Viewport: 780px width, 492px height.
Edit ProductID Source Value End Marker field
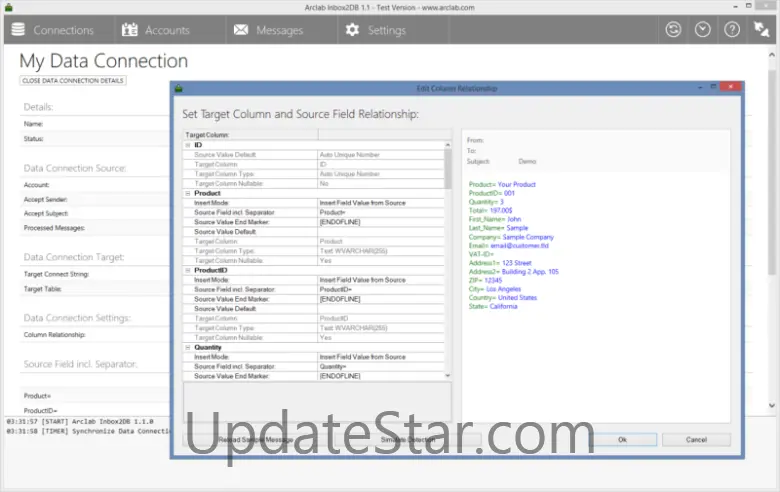(x=381, y=299)
